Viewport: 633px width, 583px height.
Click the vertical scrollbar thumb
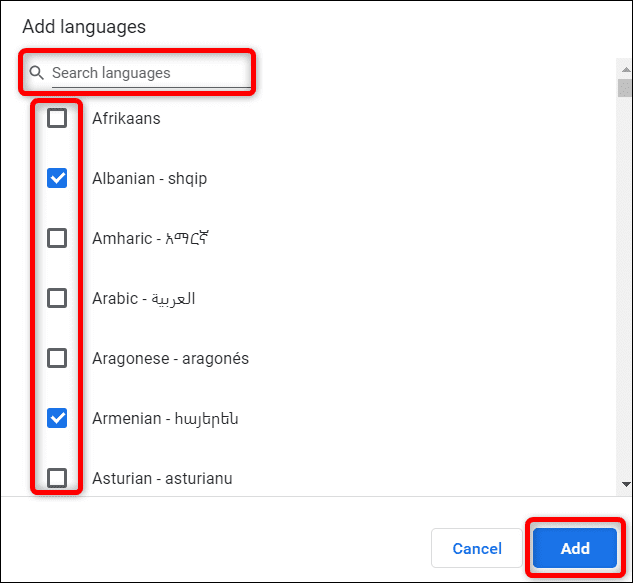pyautogui.click(x=625, y=88)
